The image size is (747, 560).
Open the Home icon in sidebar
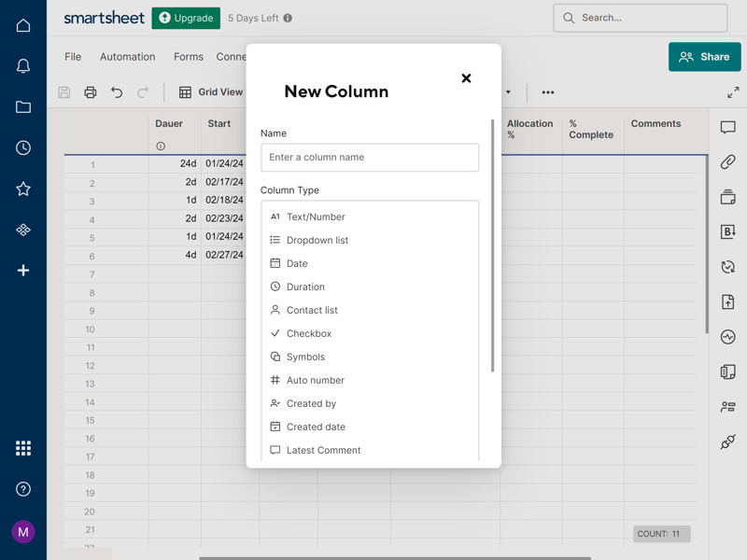(22, 25)
